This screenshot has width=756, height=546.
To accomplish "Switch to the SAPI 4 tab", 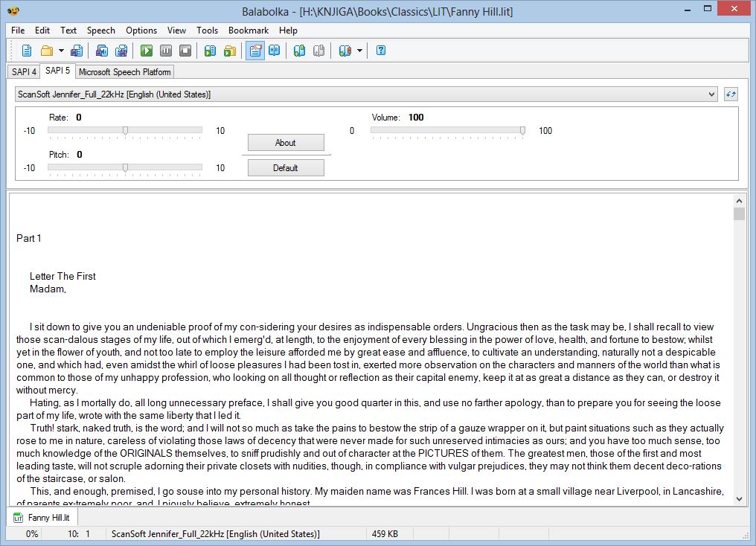I will pos(24,72).
